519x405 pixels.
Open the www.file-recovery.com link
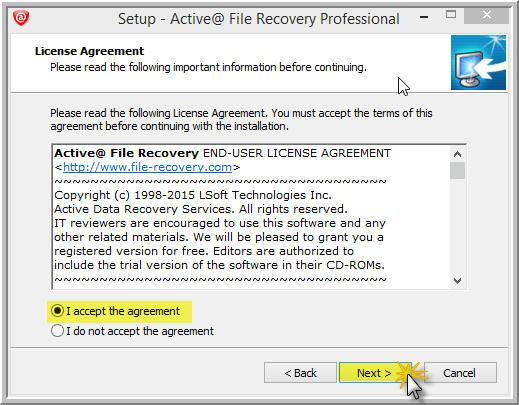tap(147, 167)
